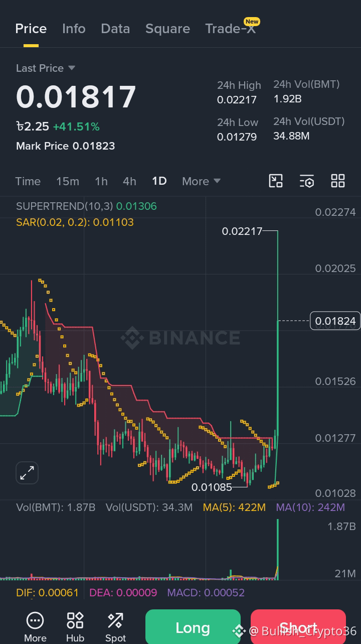
Task: Click the 24h Vol(BMT) value 1.92B
Action: coord(287,99)
